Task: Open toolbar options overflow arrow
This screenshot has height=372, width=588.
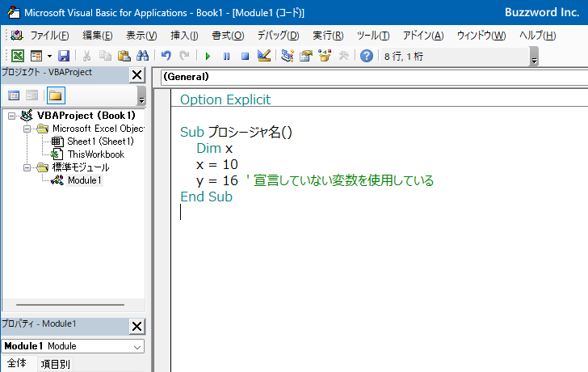Action: coord(535,57)
